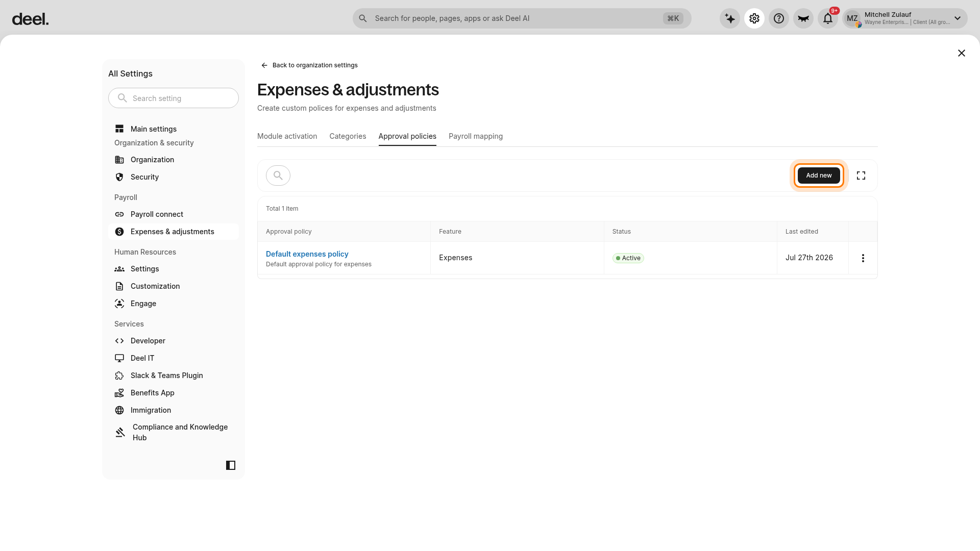
Task: Open the help question mark icon
Action: 779,18
